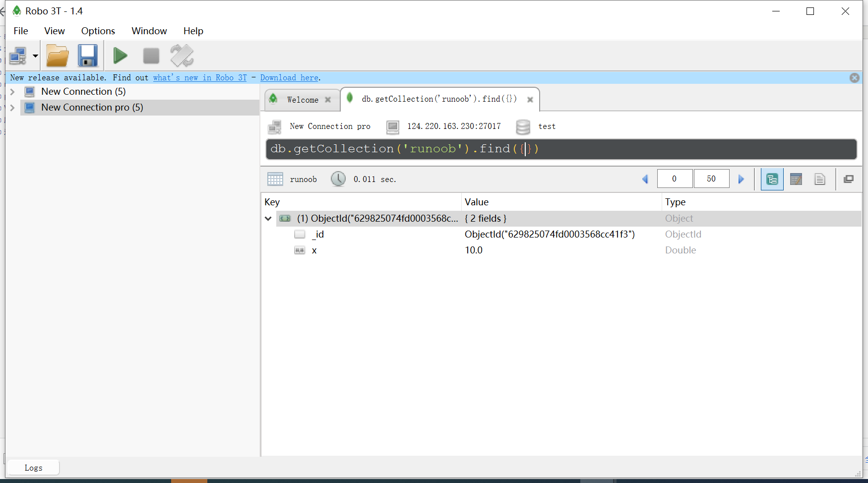Image resolution: width=868 pixels, height=483 pixels.
Task: Open the View menu
Action: 55,31
